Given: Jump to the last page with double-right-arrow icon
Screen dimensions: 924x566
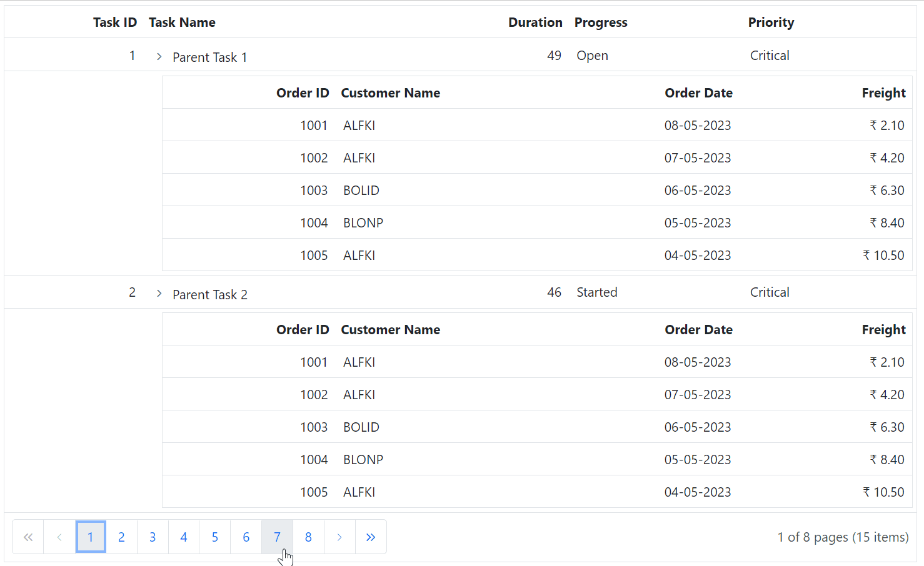Looking at the screenshot, I should click(371, 537).
